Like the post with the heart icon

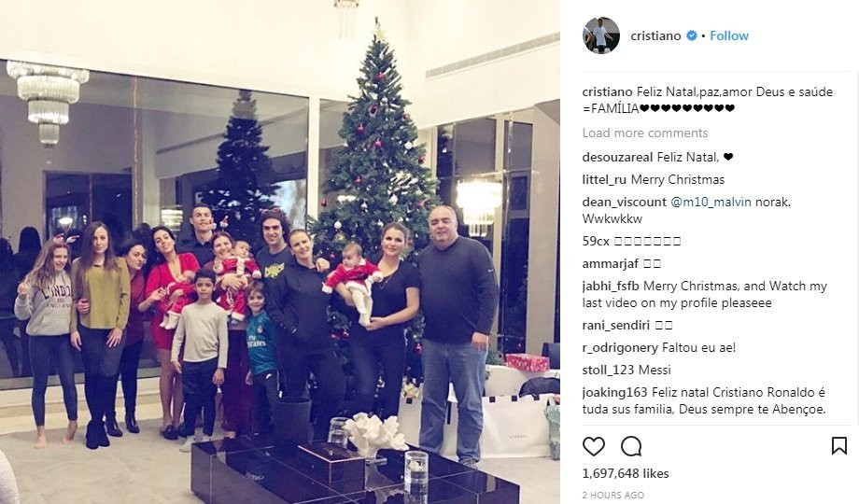[593, 446]
